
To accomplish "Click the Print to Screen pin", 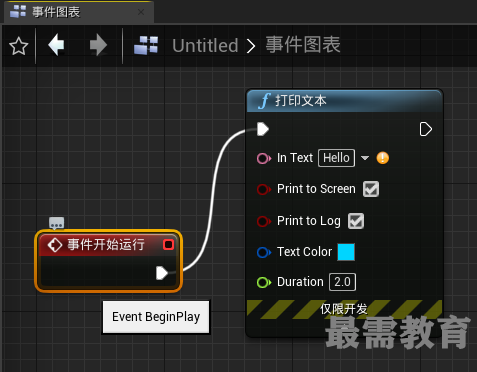I will (264, 189).
